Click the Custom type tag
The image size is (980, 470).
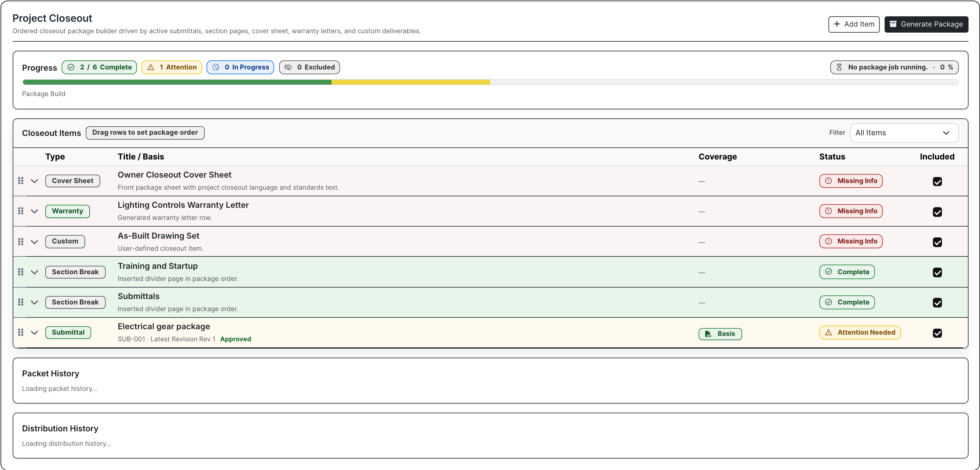(x=65, y=241)
